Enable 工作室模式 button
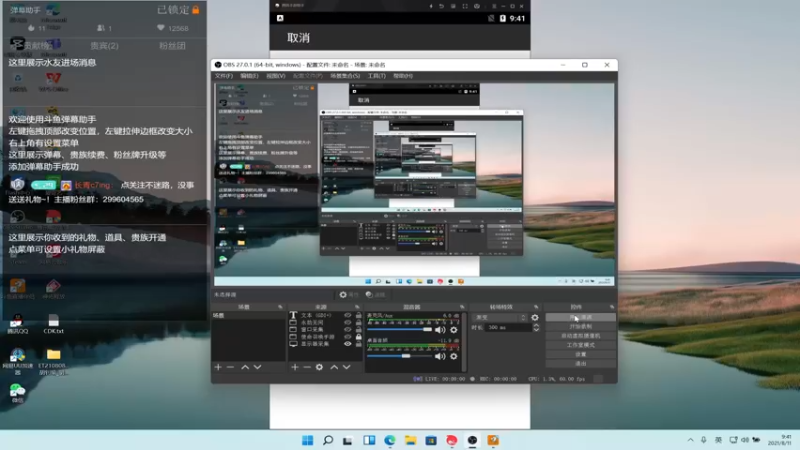 tap(581, 345)
